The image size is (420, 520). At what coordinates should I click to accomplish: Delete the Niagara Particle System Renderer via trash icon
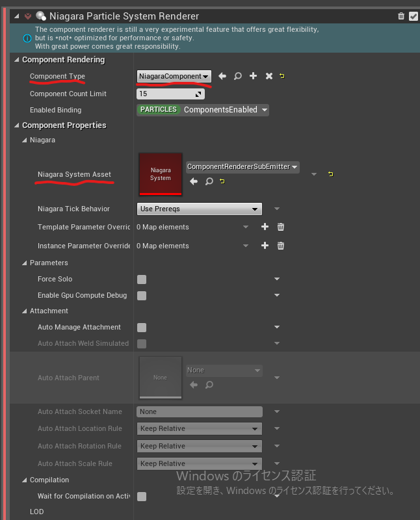401,16
